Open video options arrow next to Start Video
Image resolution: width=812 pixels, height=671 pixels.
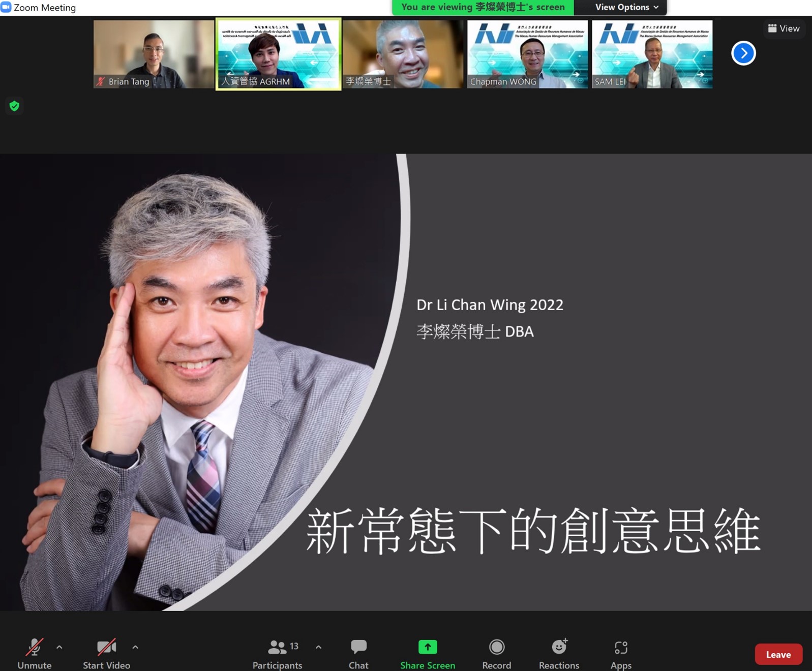[x=135, y=647]
